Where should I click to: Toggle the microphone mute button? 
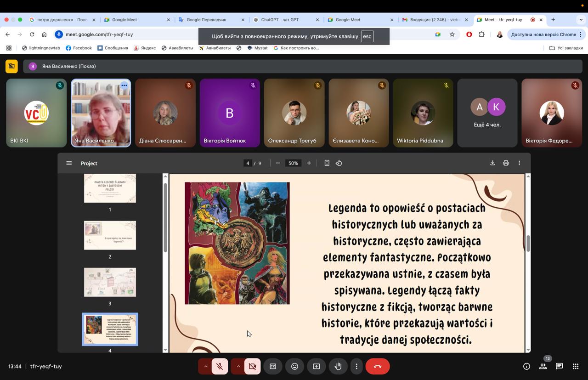pos(220,366)
